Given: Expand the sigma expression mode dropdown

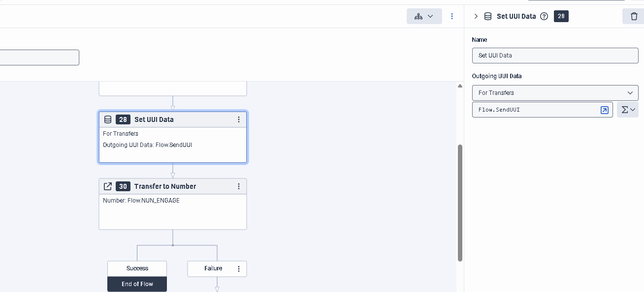Looking at the screenshot, I should [x=627, y=110].
